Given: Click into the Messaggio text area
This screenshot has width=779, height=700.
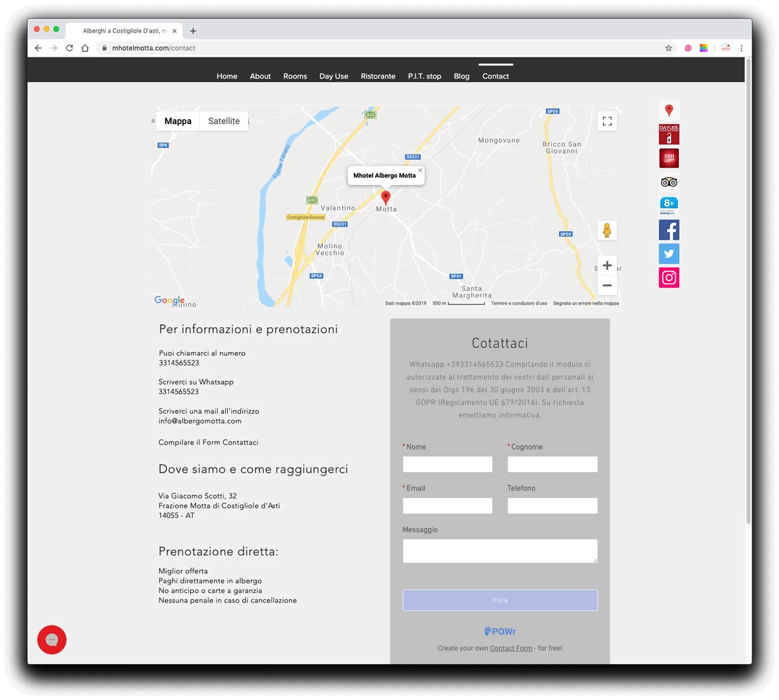Looking at the screenshot, I should [500, 551].
